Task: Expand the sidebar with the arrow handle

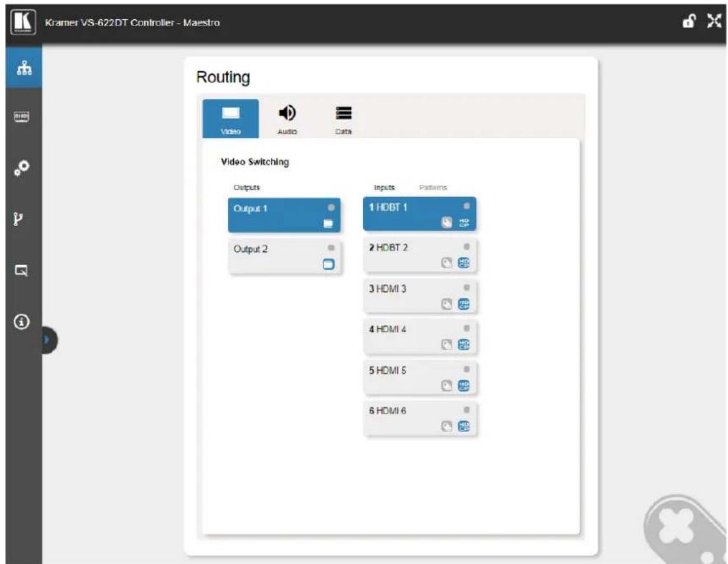Action: point(48,340)
